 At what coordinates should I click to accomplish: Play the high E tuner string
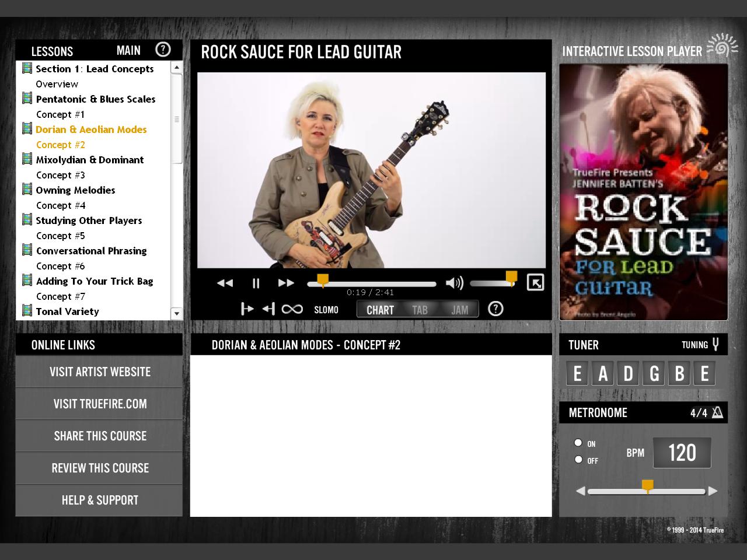click(704, 373)
